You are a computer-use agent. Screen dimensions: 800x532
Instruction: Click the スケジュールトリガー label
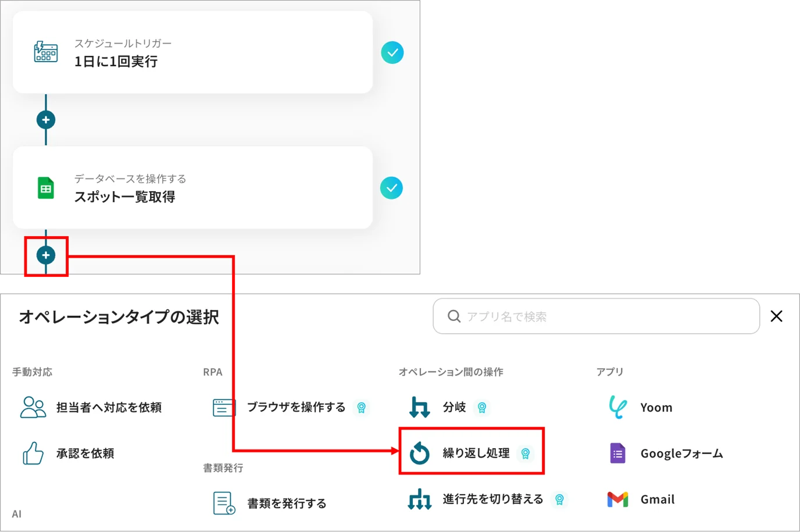point(123,43)
